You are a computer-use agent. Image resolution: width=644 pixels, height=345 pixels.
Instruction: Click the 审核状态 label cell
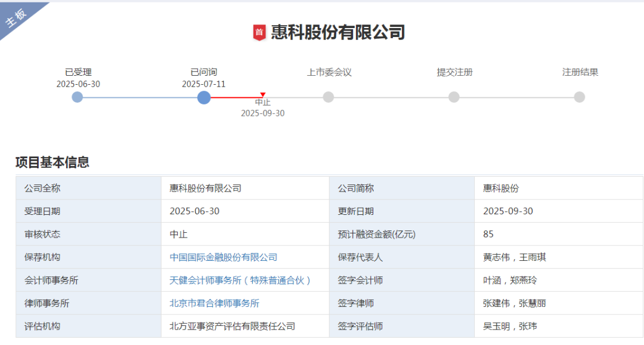[88, 235]
